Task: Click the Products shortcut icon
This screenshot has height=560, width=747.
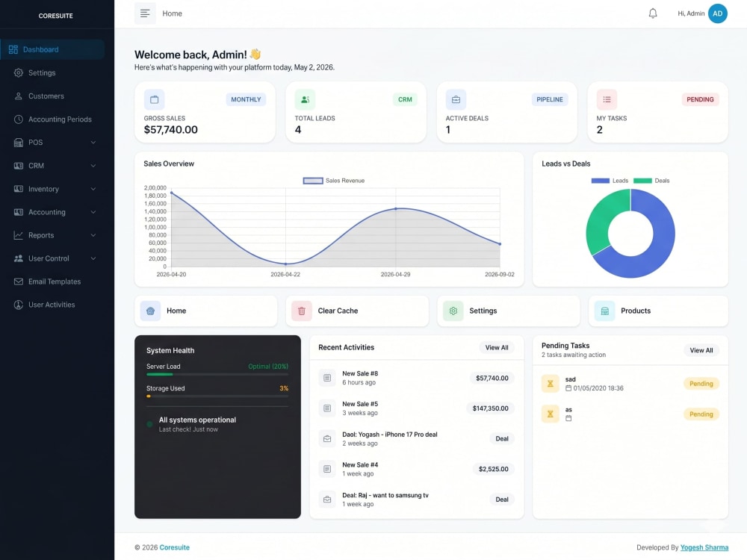Action: [604, 311]
